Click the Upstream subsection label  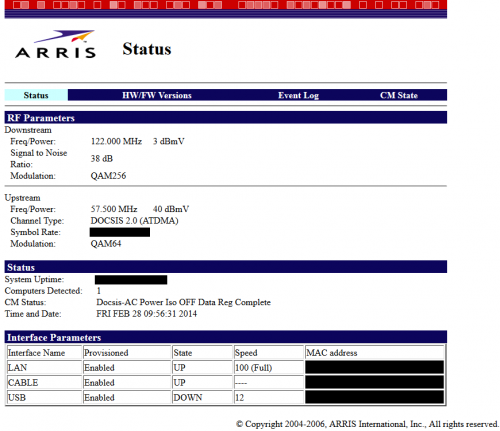click(22, 198)
